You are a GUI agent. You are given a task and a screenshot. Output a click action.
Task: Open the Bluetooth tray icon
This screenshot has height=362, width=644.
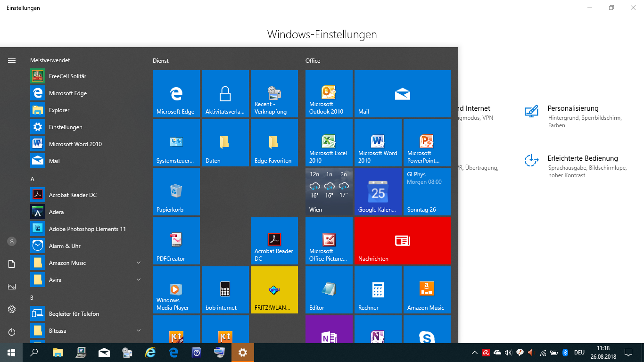pos(565,353)
